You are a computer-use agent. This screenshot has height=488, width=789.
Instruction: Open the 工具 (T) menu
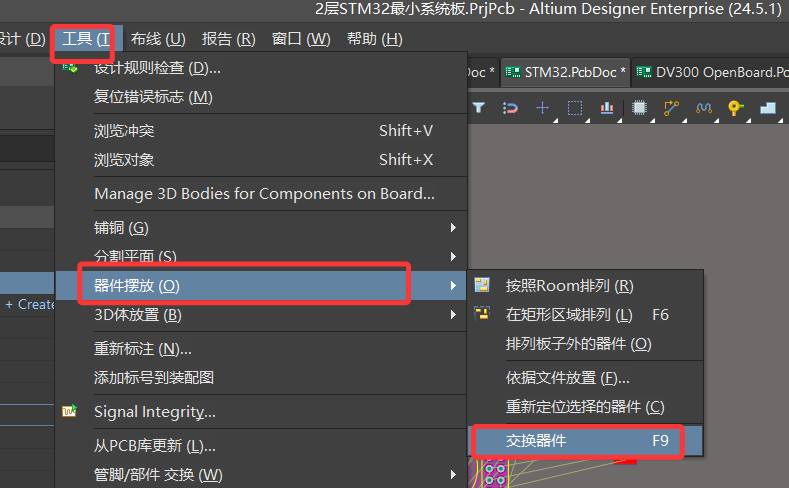(x=86, y=39)
